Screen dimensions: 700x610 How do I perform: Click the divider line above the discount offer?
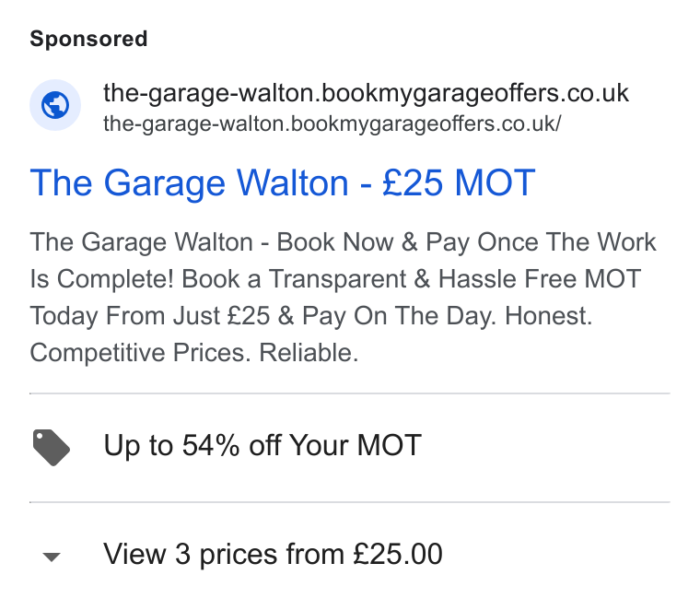click(350, 393)
